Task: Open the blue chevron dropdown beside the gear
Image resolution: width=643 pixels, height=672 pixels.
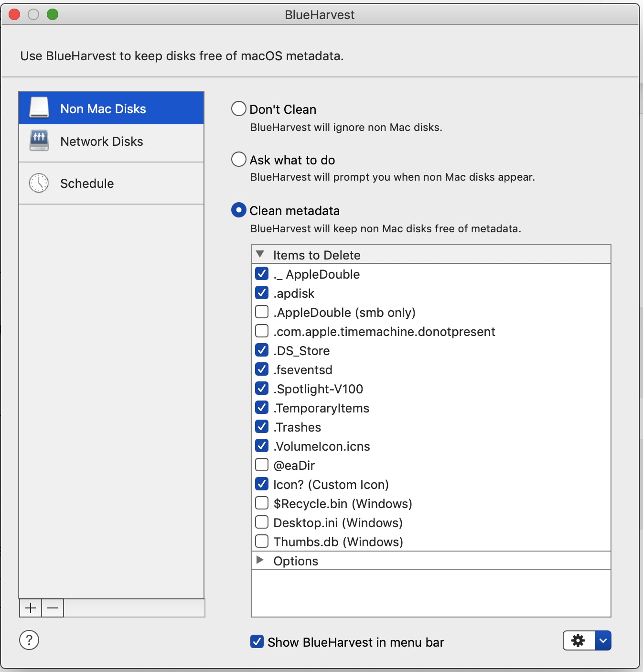Action: point(602,640)
